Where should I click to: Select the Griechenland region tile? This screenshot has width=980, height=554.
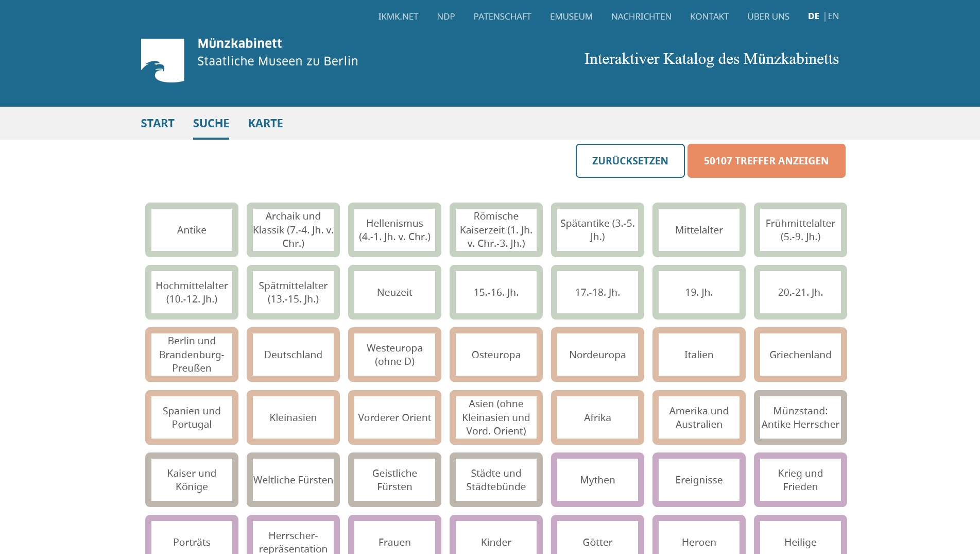tap(800, 355)
